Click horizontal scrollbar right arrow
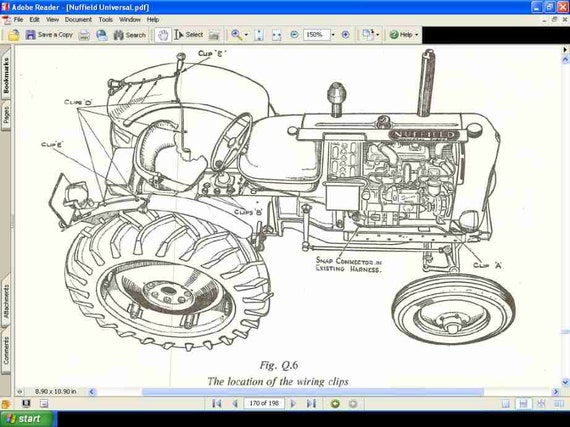570x427 pixels. [x=556, y=391]
